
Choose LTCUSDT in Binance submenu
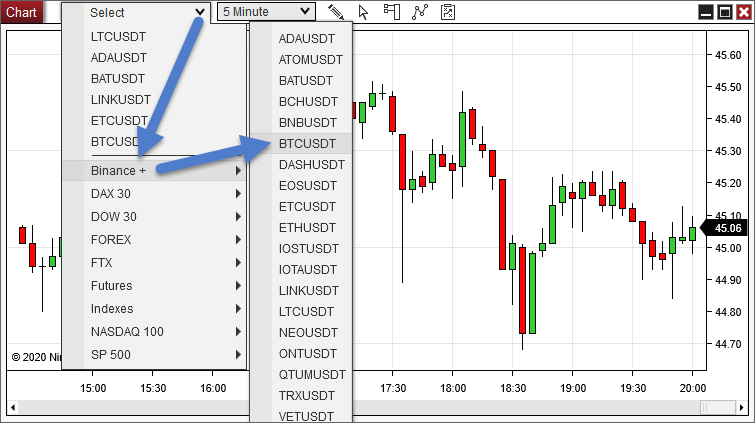301,312
